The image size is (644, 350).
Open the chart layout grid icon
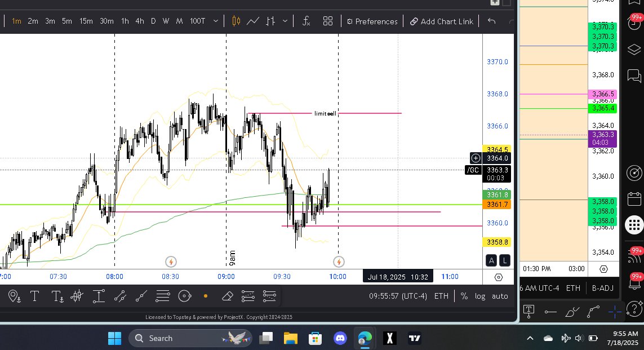click(328, 21)
